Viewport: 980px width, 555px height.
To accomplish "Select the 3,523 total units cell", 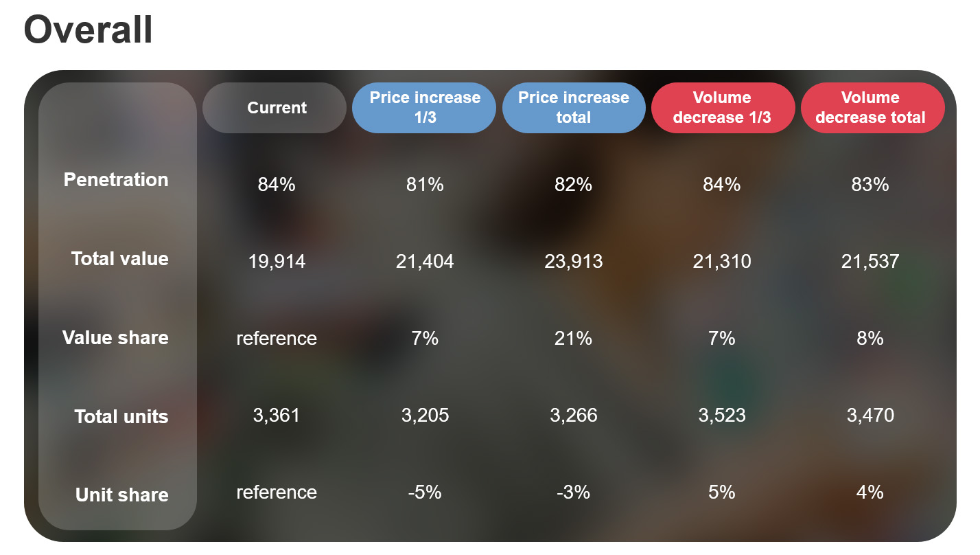I will point(722,416).
